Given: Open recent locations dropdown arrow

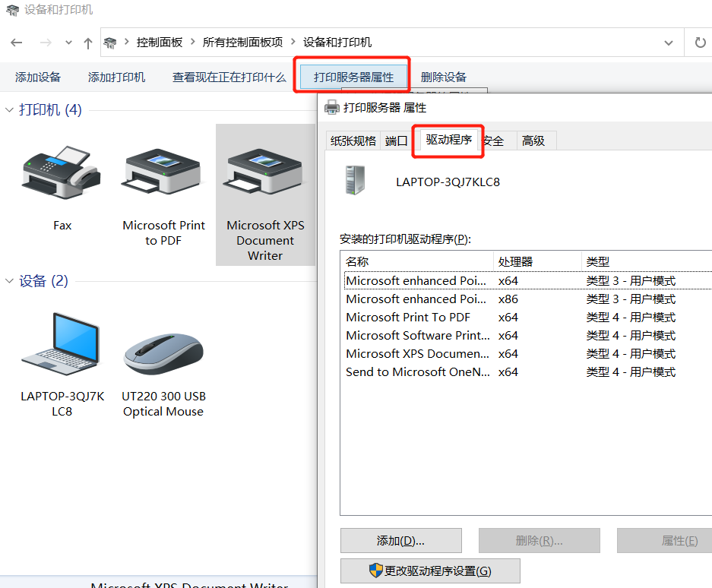Looking at the screenshot, I should 68,43.
